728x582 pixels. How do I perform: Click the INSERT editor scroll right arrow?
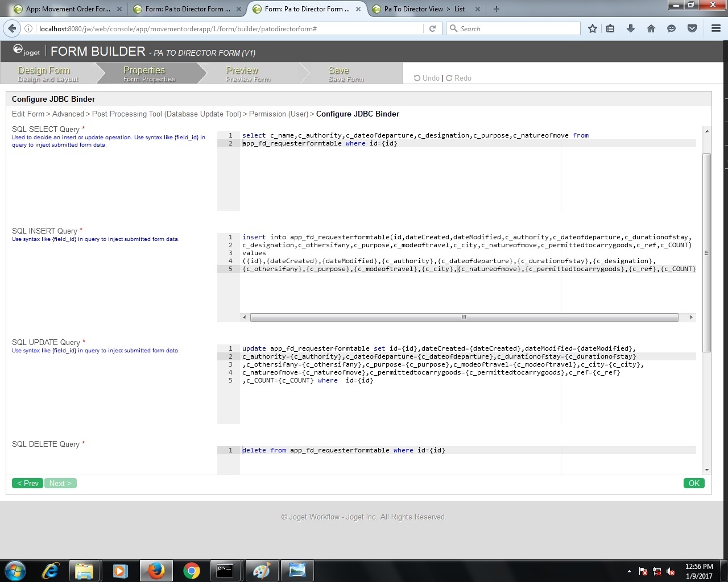pos(691,317)
